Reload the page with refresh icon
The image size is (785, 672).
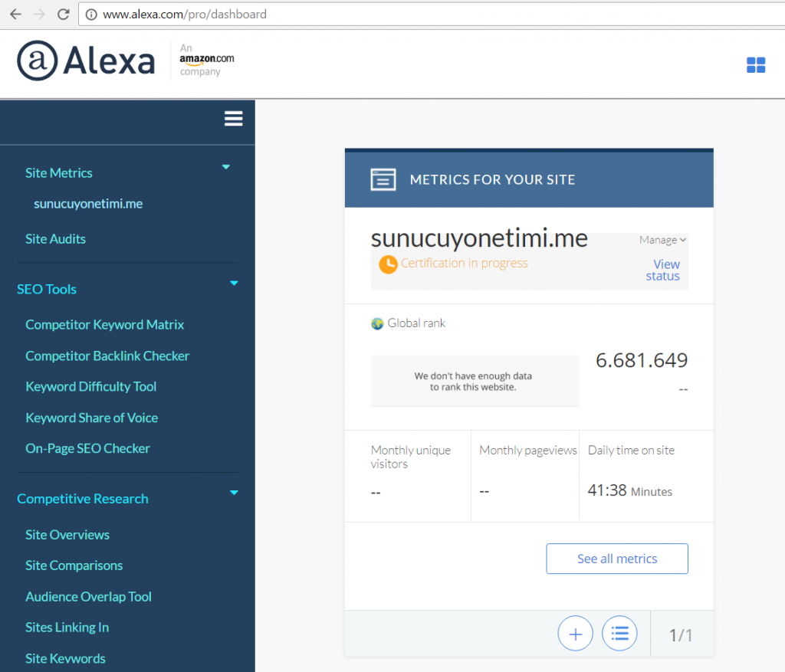(x=63, y=14)
